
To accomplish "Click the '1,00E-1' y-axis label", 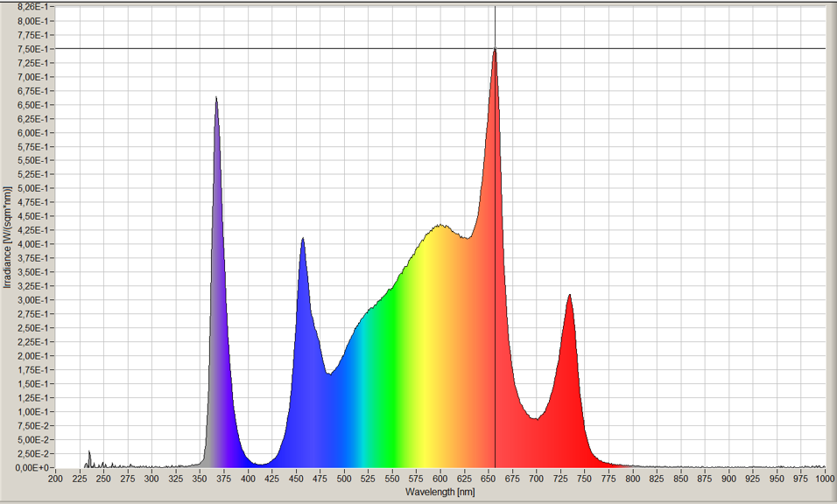I will click(x=32, y=412).
